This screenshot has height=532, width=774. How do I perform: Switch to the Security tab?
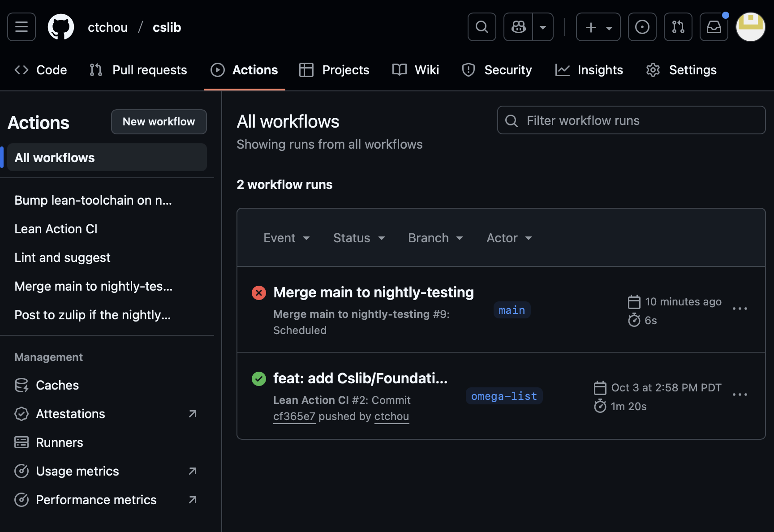pyautogui.click(x=497, y=70)
